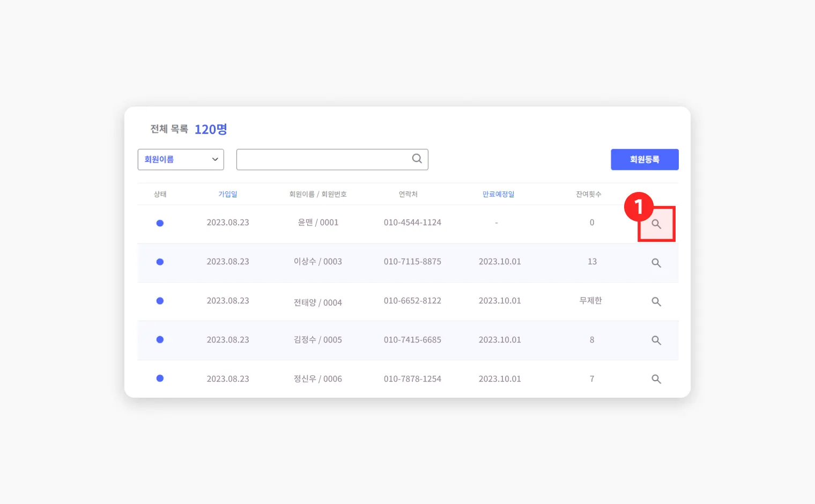
Task: Click the 연락처 column header
Action: pos(408,194)
